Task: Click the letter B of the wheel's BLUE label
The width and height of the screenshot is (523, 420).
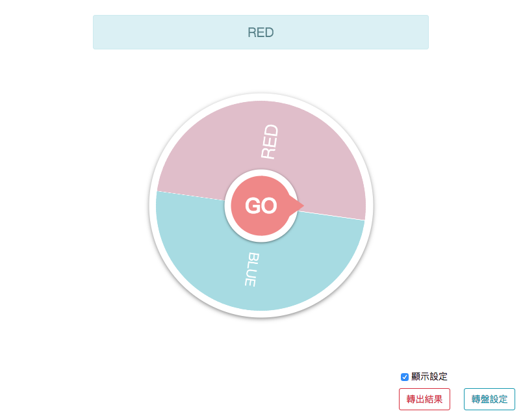Action: click(253, 257)
